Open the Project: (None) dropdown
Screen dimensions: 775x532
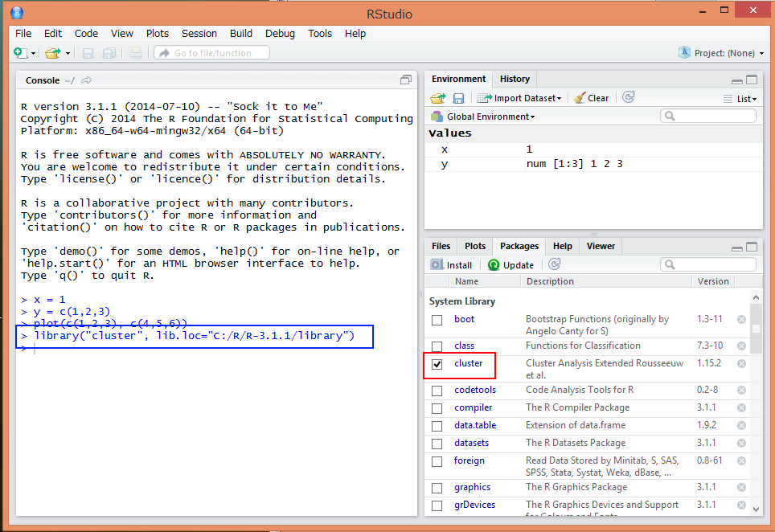coord(722,53)
